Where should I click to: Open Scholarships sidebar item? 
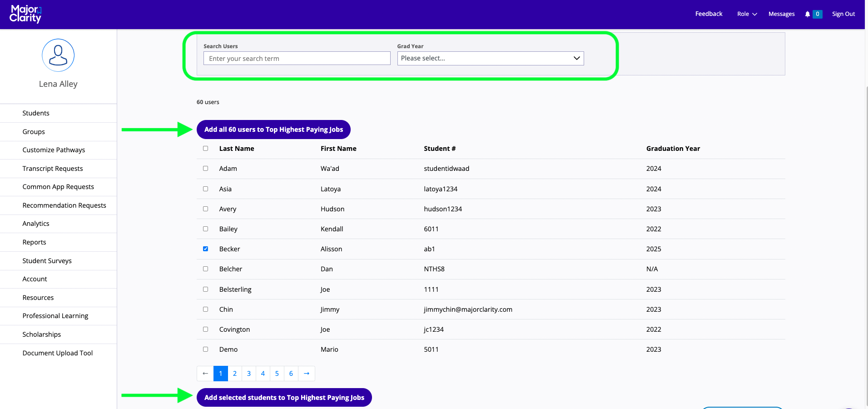coord(41,334)
